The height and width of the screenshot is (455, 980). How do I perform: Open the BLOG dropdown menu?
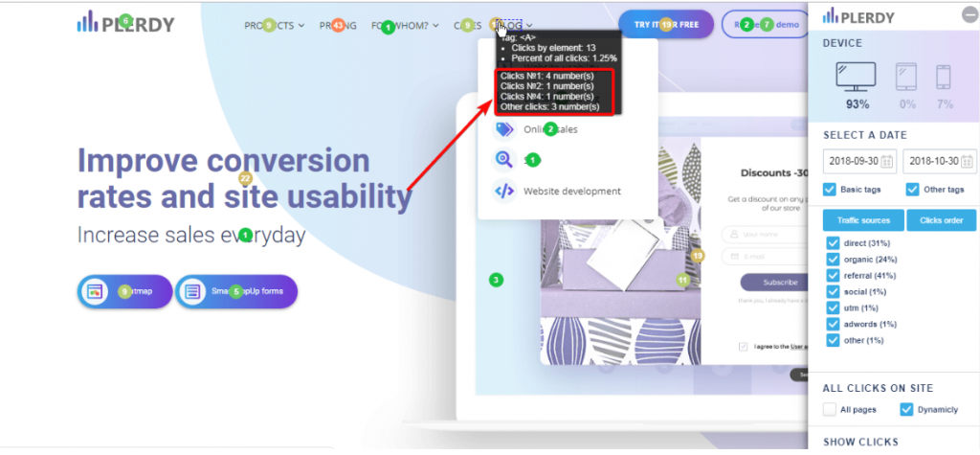(513, 25)
